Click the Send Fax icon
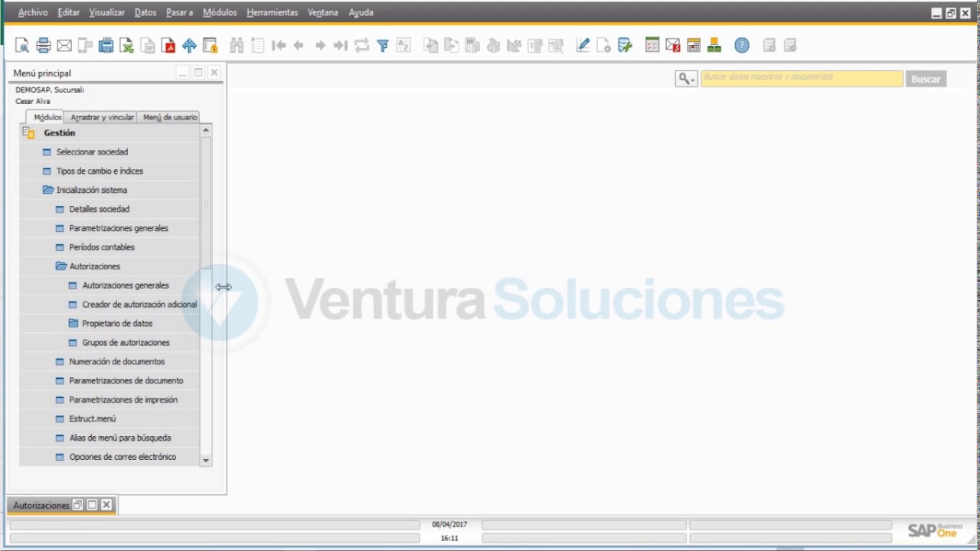 click(x=106, y=46)
